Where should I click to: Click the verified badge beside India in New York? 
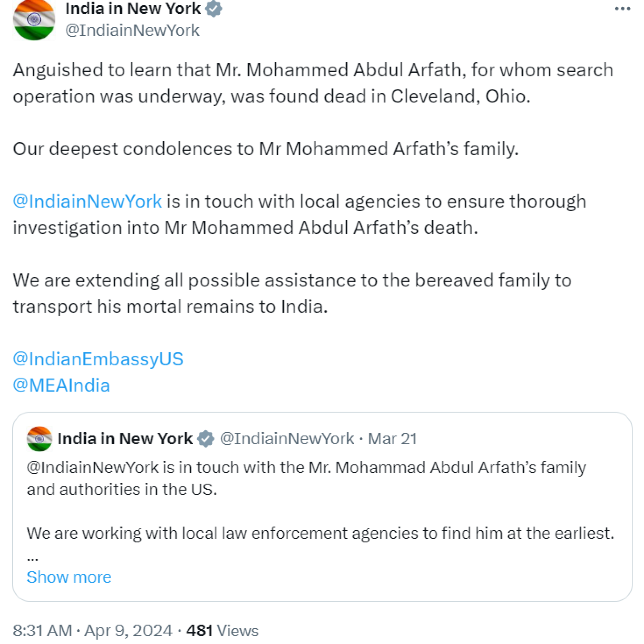coord(214,9)
